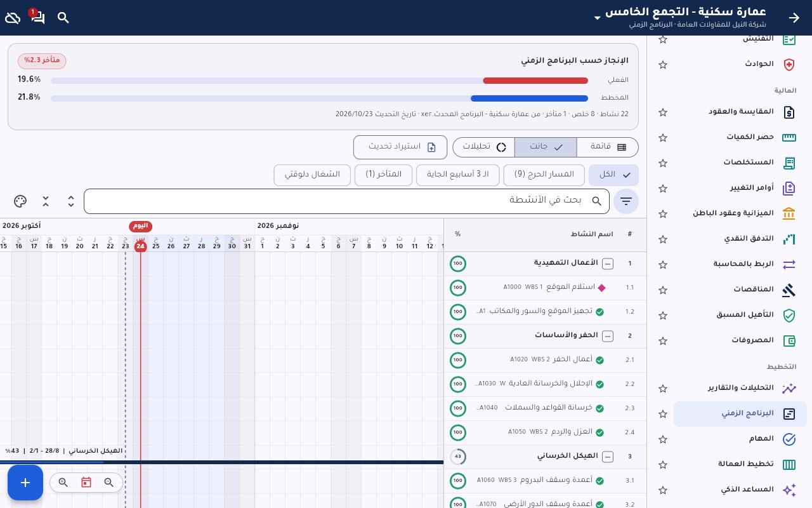Zoom in the Gantt timeline
The width and height of the screenshot is (812, 508).
pyautogui.click(x=63, y=483)
